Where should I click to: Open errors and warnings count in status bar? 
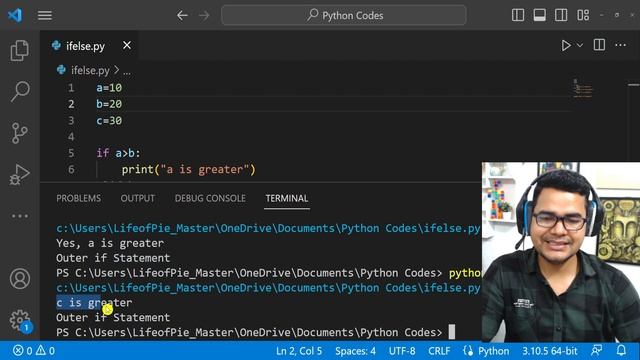pos(33,351)
